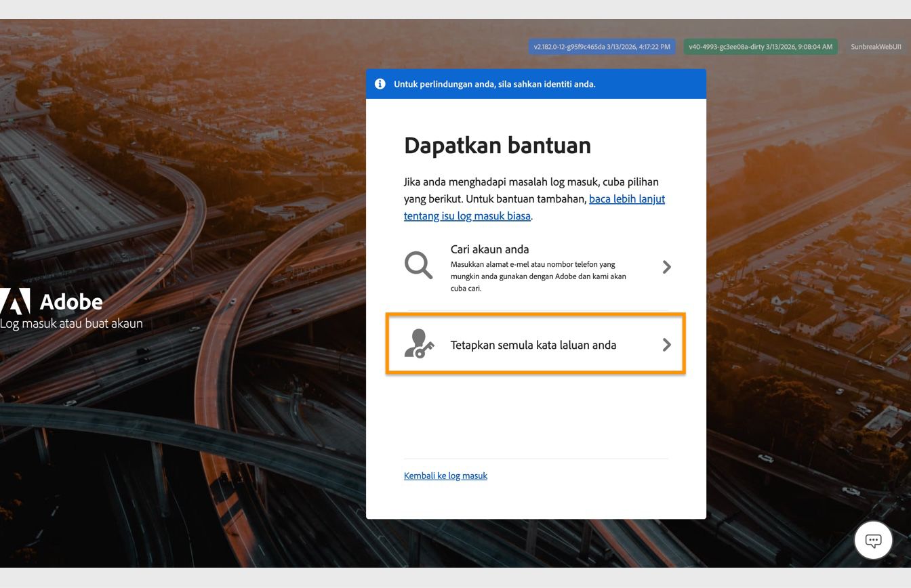
Task: Click the Kembali ke log masuk link
Action: click(x=445, y=476)
